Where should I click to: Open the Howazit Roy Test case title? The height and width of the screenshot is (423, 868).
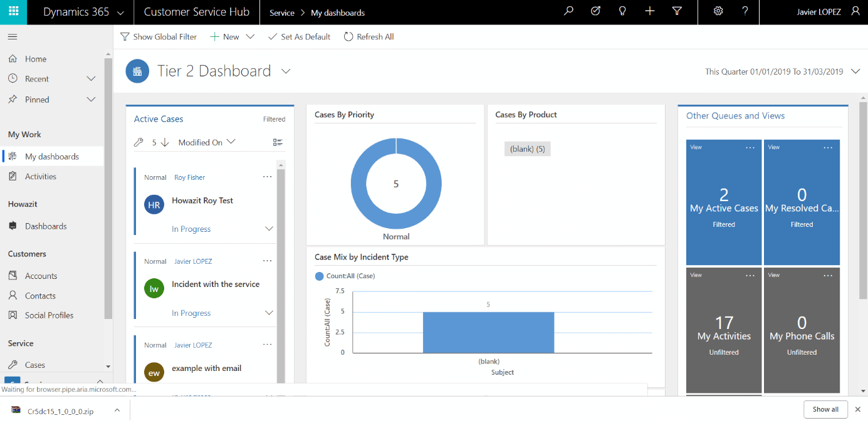click(202, 201)
